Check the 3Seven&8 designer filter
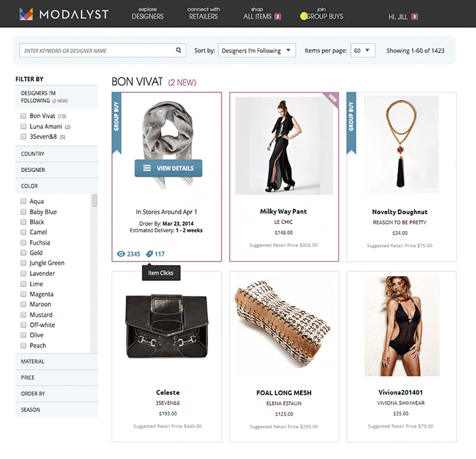 point(23,136)
